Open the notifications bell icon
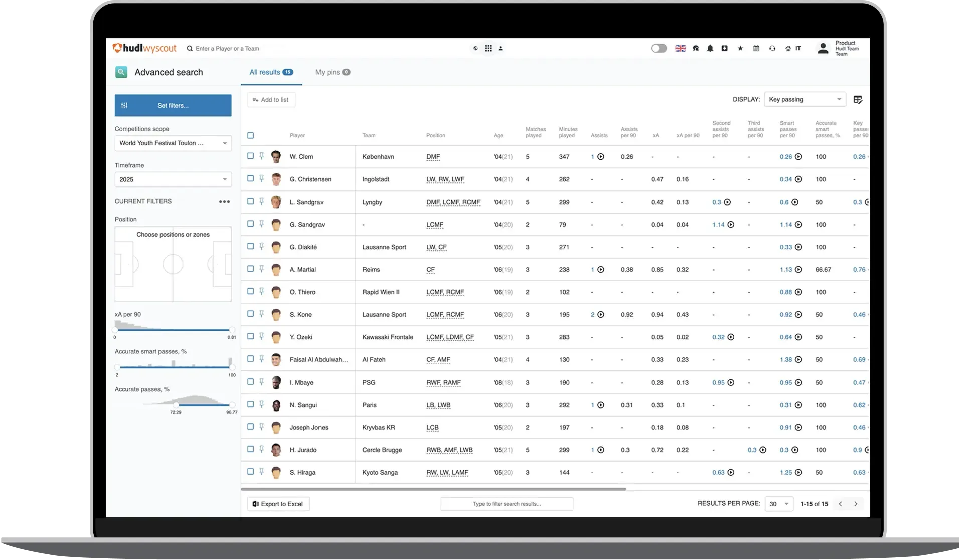This screenshot has width=959, height=560. coord(710,48)
